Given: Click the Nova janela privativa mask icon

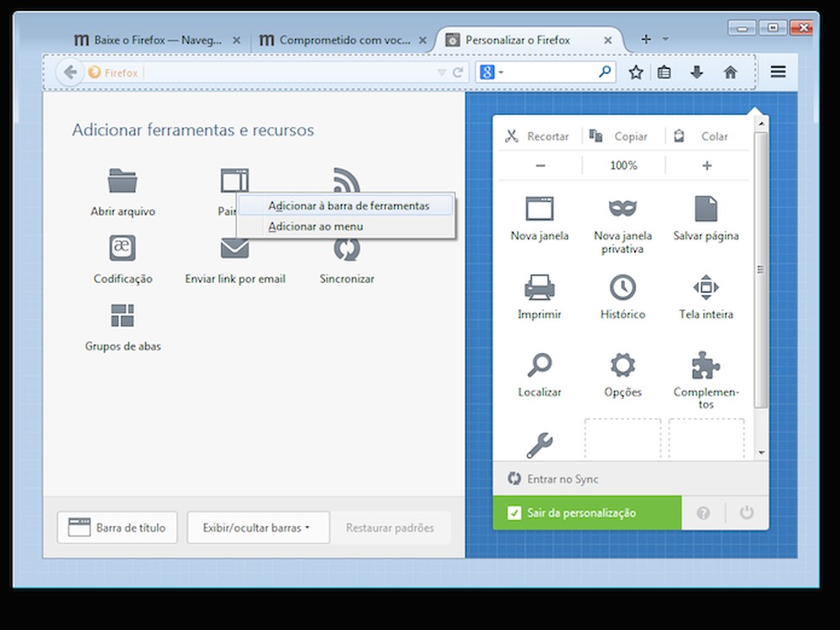Looking at the screenshot, I should pyautogui.click(x=622, y=207).
